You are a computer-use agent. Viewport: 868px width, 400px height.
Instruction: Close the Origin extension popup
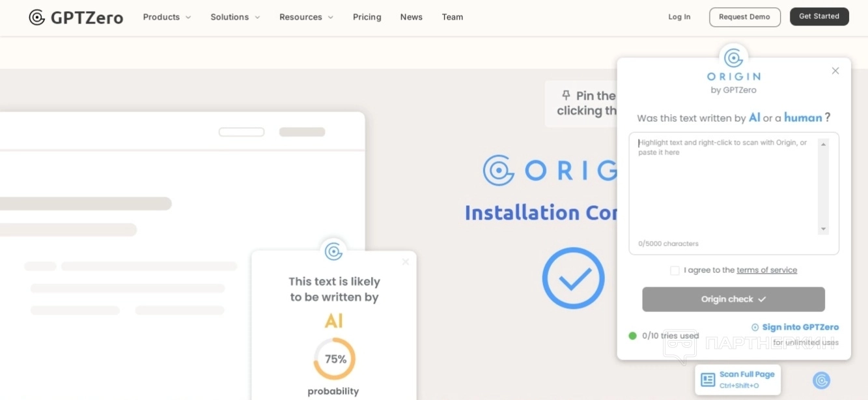click(835, 70)
